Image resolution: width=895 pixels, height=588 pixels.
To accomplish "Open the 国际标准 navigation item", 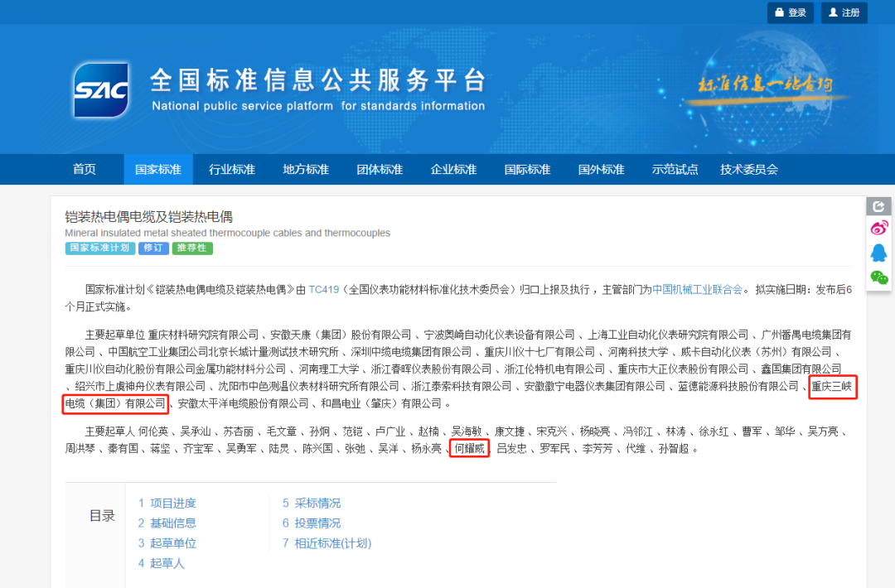I will pyautogui.click(x=527, y=170).
